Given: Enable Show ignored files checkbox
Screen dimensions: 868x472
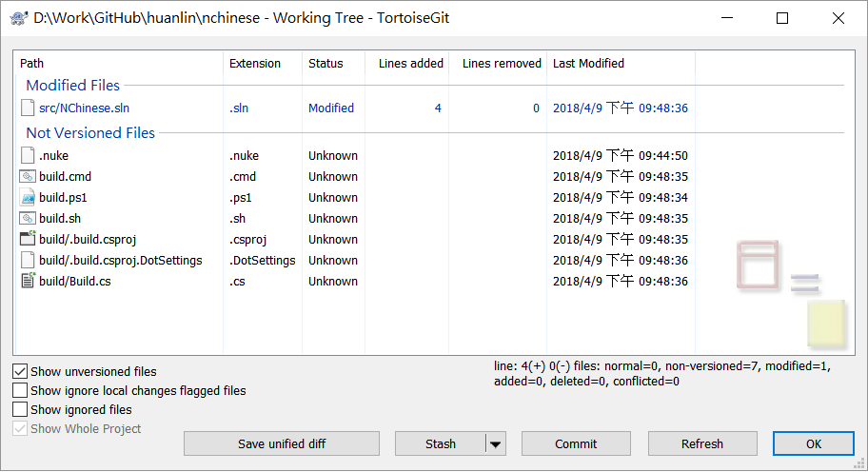Looking at the screenshot, I should (x=20, y=409).
